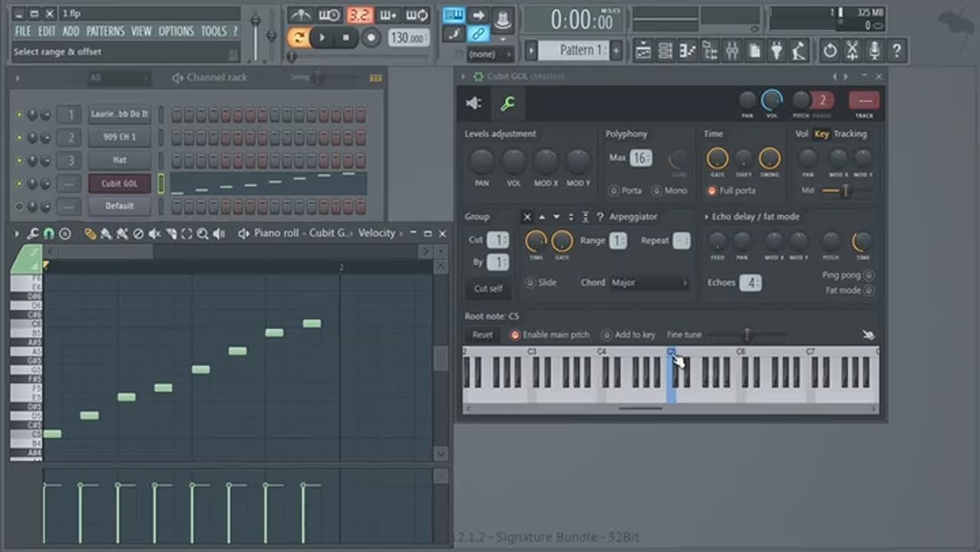The image size is (980, 552).
Task: Open the PATTERNS menu
Action: point(105,31)
